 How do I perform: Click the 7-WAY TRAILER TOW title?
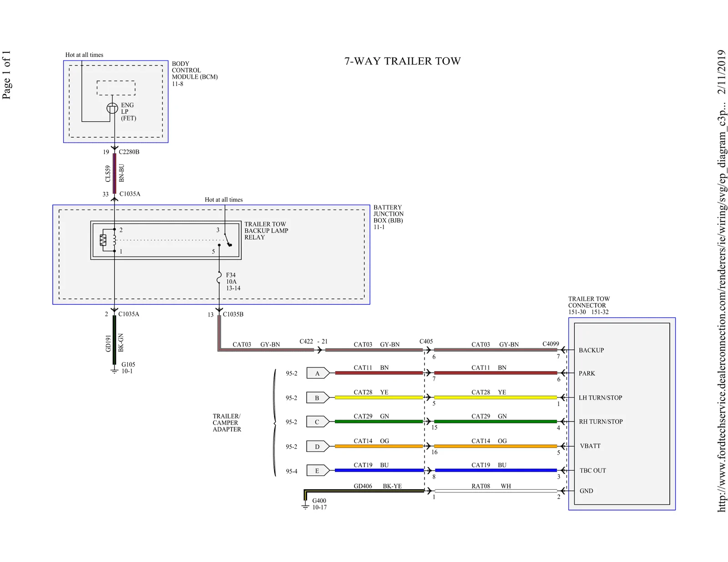[402, 61]
